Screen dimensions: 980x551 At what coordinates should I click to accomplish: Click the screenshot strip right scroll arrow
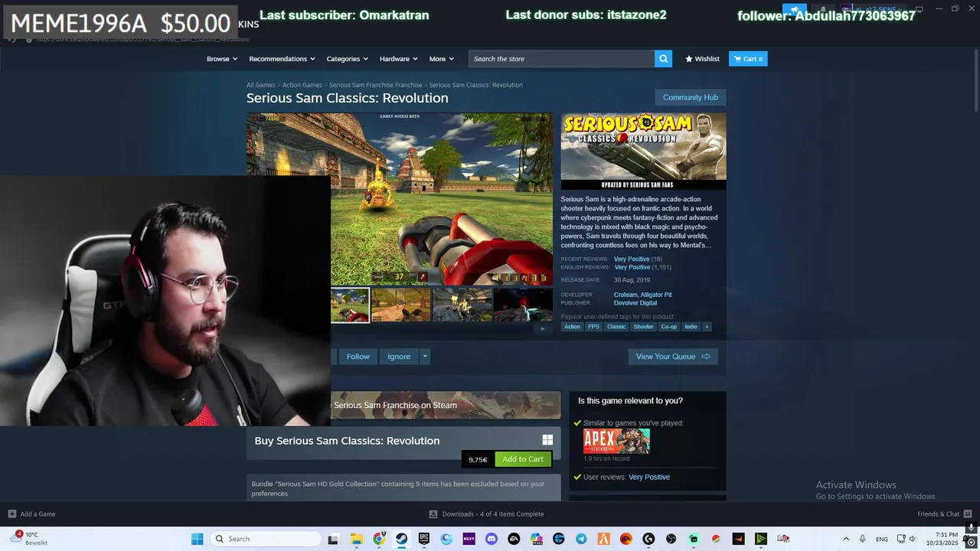[543, 329]
